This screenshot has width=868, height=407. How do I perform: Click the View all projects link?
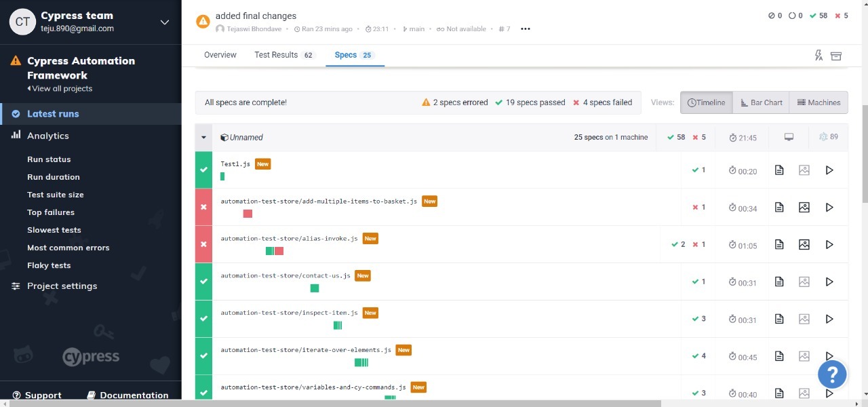click(x=60, y=88)
